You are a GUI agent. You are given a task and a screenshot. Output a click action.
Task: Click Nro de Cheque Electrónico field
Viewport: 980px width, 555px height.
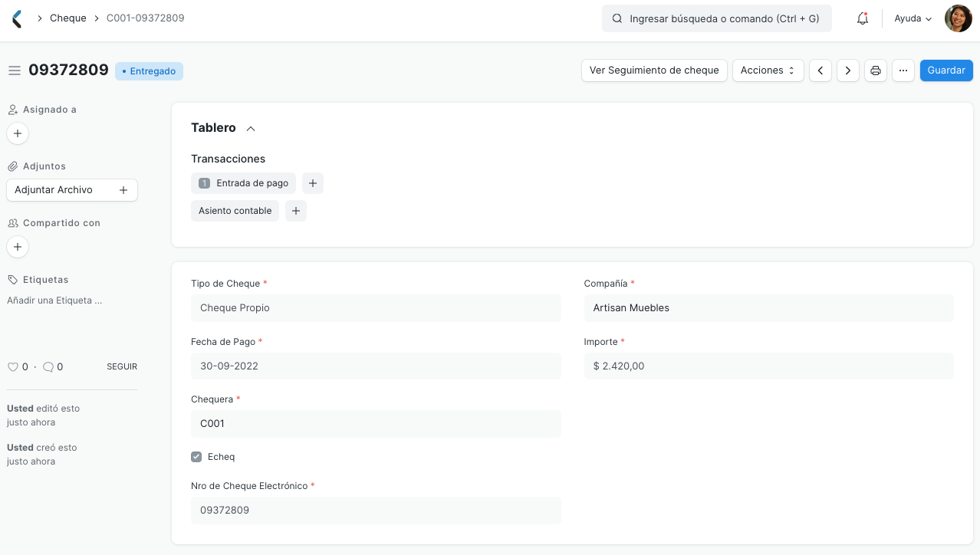coord(376,511)
